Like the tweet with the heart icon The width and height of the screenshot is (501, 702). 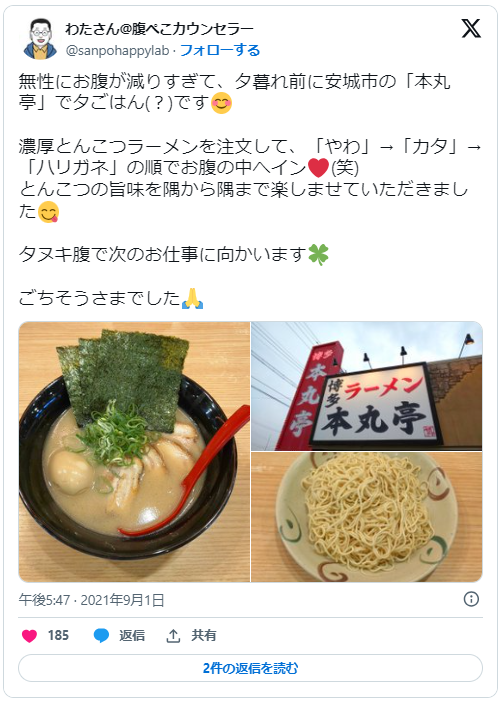[30, 635]
